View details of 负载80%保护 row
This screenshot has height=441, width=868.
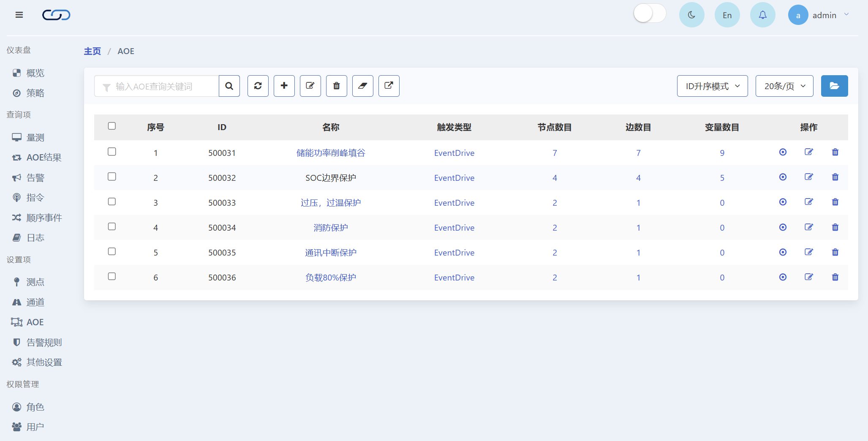coord(783,277)
